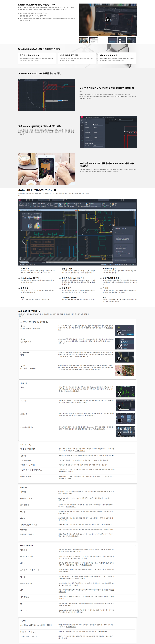This screenshot has width=155, height=644.
Task: Open the ArcGIS® Basemaps image enlarge icon
Action: click(119, 372)
